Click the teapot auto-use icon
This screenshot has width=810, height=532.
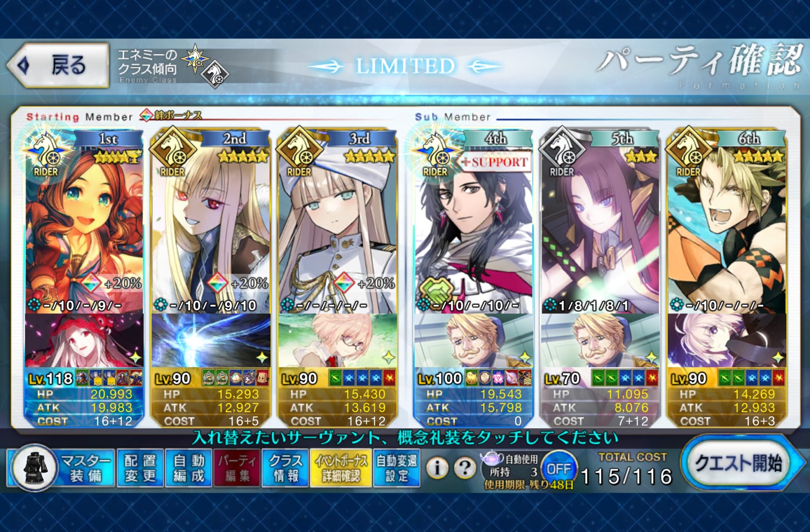point(492,458)
